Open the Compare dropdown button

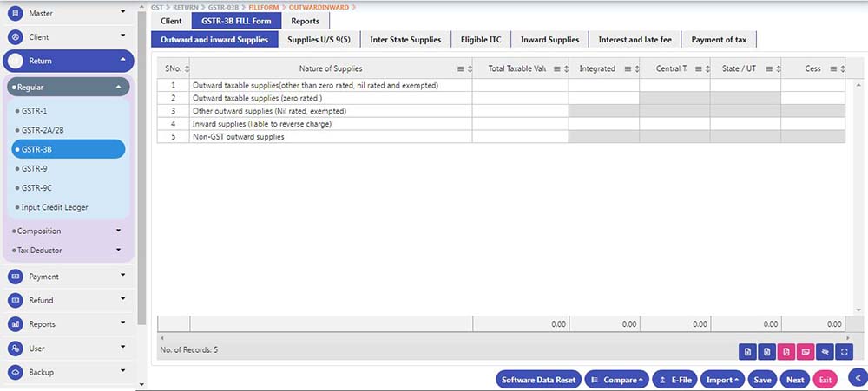pyautogui.click(x=615, y=380)
